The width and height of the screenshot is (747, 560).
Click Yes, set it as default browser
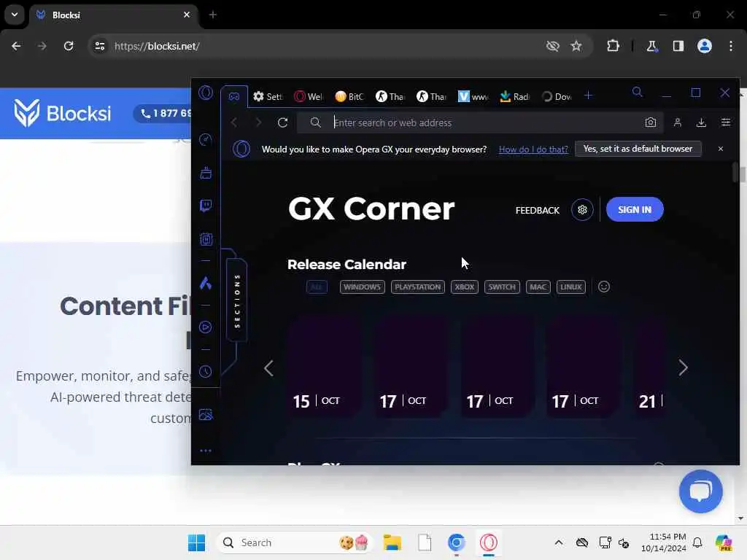click(x=638, y=149)
